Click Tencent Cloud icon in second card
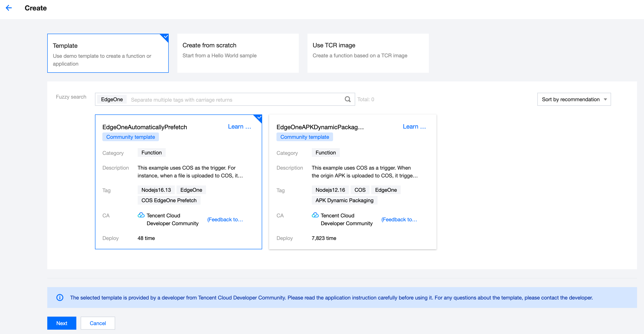The width and height of the screenshot is (644, 334). [315, 215]
